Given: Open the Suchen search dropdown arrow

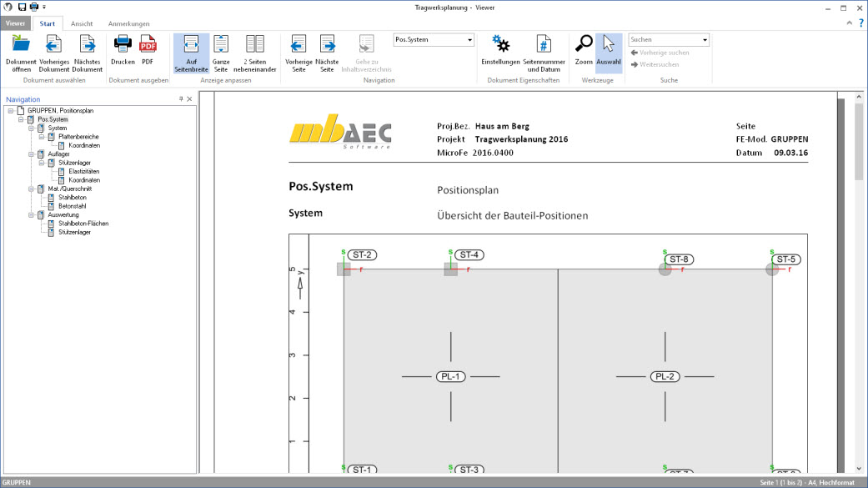Looking at the screenshot, I should (x=705, y=40).
